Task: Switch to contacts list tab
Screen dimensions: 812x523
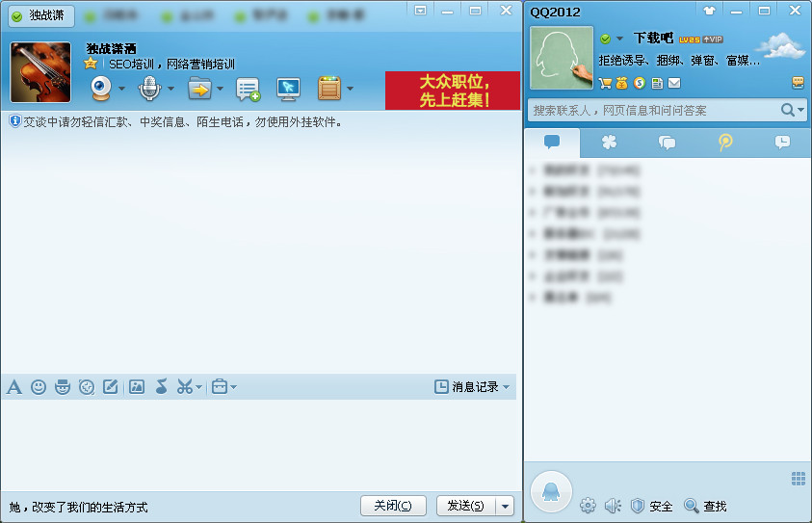Action: click(x=552, y=143)
